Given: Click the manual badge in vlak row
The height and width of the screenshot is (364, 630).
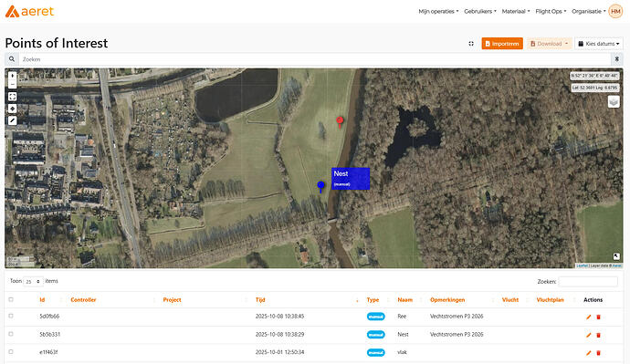Looking at the screenshot, I should 375,353.
